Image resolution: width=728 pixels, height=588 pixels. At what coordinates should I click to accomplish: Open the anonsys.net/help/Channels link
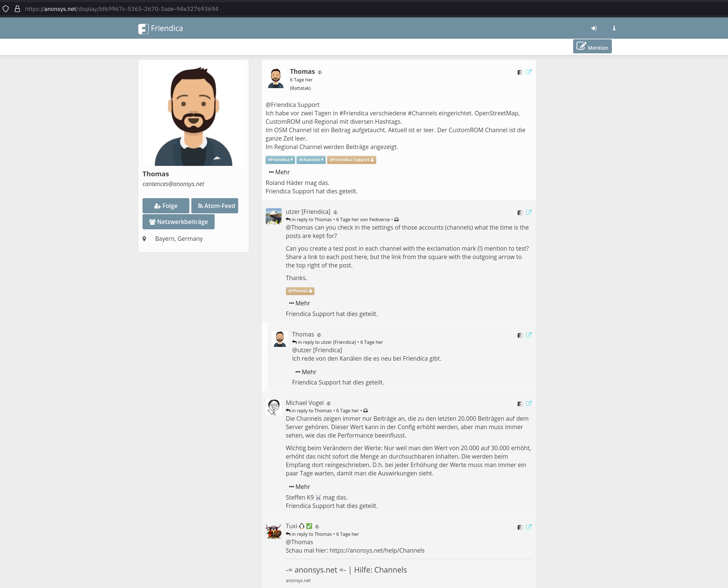(377, 550)
